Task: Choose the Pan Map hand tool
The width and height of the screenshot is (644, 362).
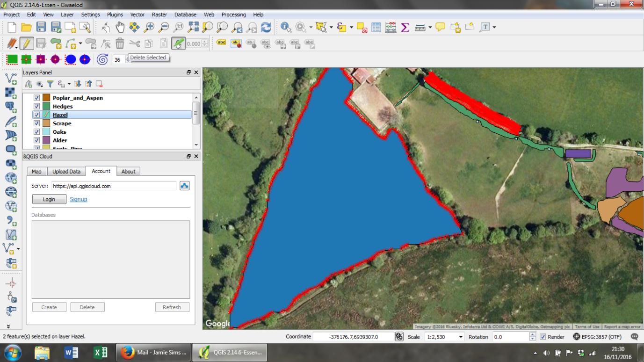Action: (x=120, y=27)
